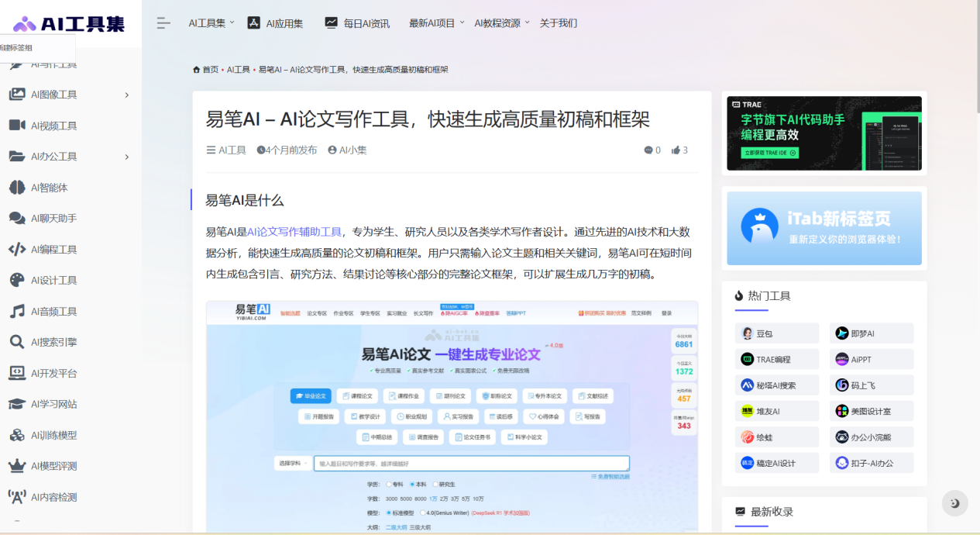Open TRAE编程 in hot tools
Viewport: 980px width, 535px height.
(777, 360)
